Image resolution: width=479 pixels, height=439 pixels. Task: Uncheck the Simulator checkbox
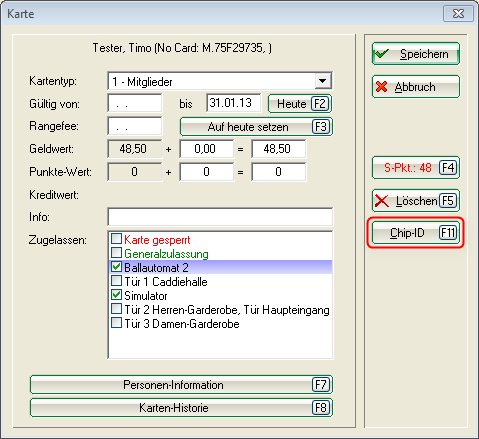coord(116,295)
